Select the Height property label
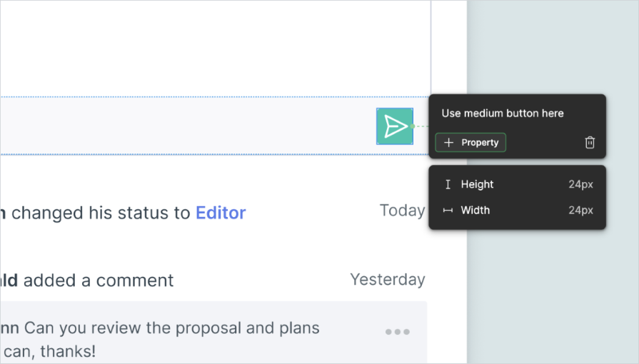Viewport: 639px width, 364px height. 477,184
